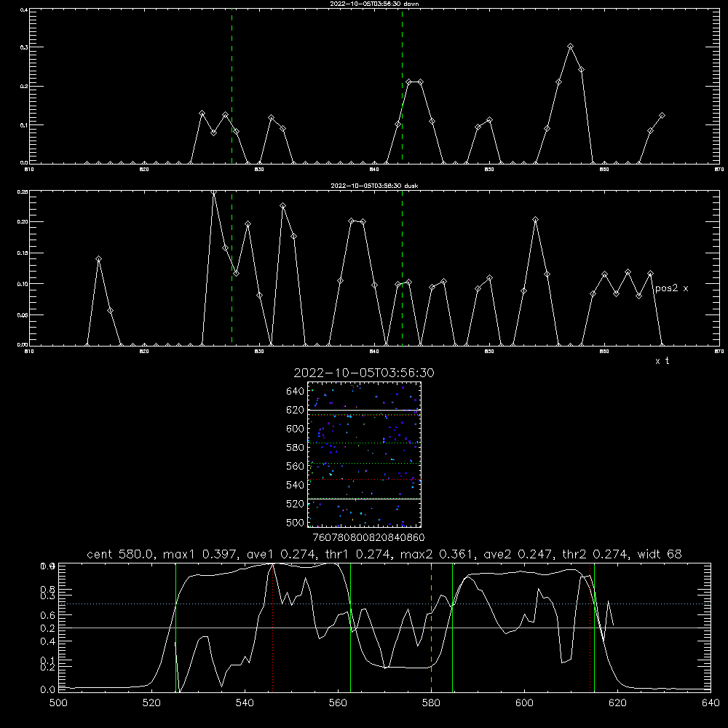
Task: Click the second green dashed line in the dusk plot
Action: pos(402,268)
